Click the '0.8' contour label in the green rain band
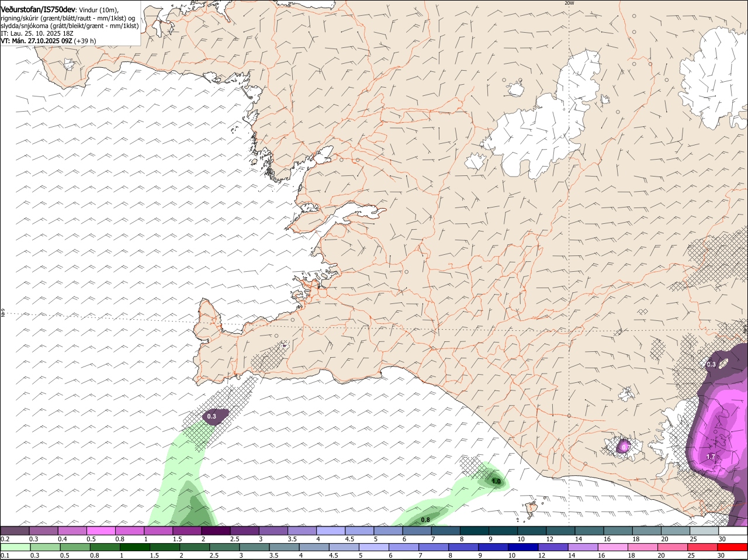748x560 pixels. (425, 520)
